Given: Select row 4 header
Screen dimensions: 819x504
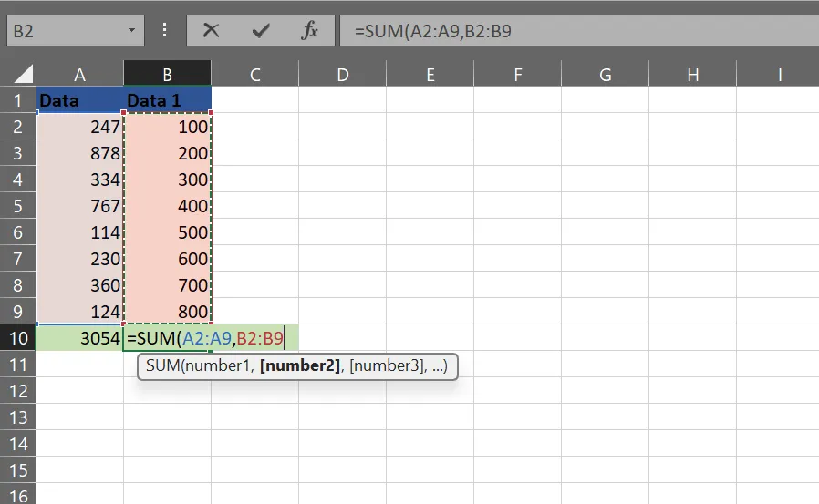Looking at the screenshot, I should tap(17, 179).
